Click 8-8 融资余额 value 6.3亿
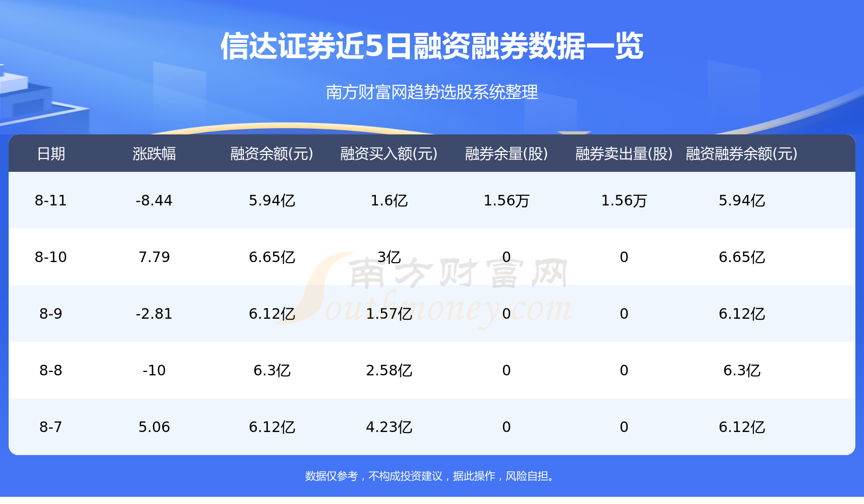Image resolution: width=864 pixels, height=504 pixels. point(272,370)
